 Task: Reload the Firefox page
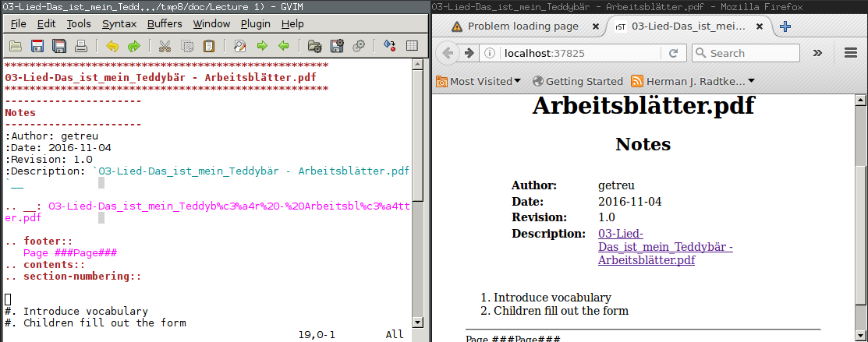[x=672, y=53]
